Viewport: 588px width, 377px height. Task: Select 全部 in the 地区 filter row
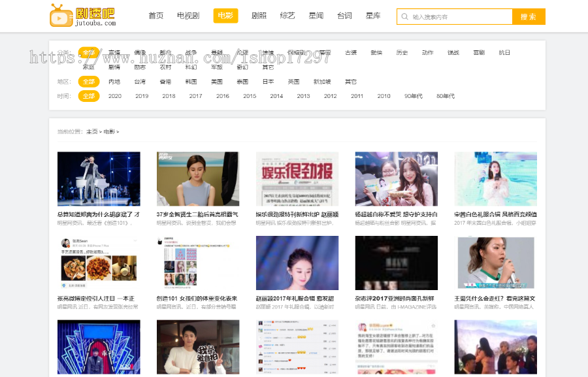pos(88,82)
